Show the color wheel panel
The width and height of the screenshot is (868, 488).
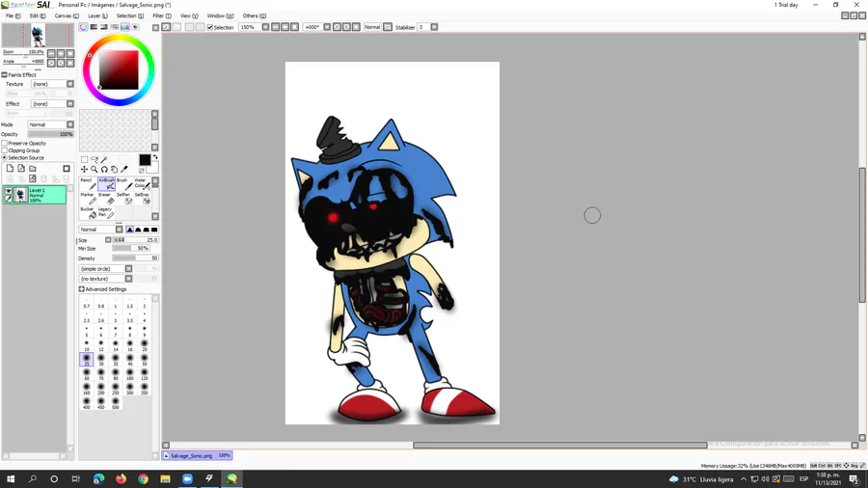click(83, 27)
